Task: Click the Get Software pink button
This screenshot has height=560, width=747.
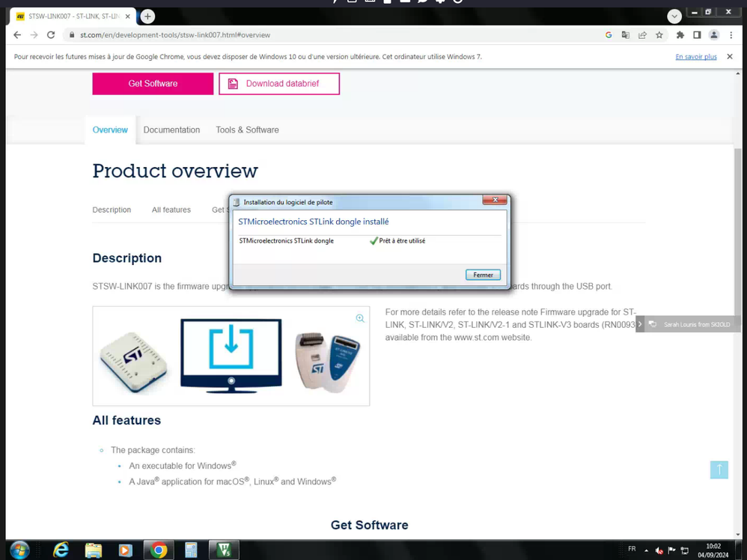Action: coord(153,83)
